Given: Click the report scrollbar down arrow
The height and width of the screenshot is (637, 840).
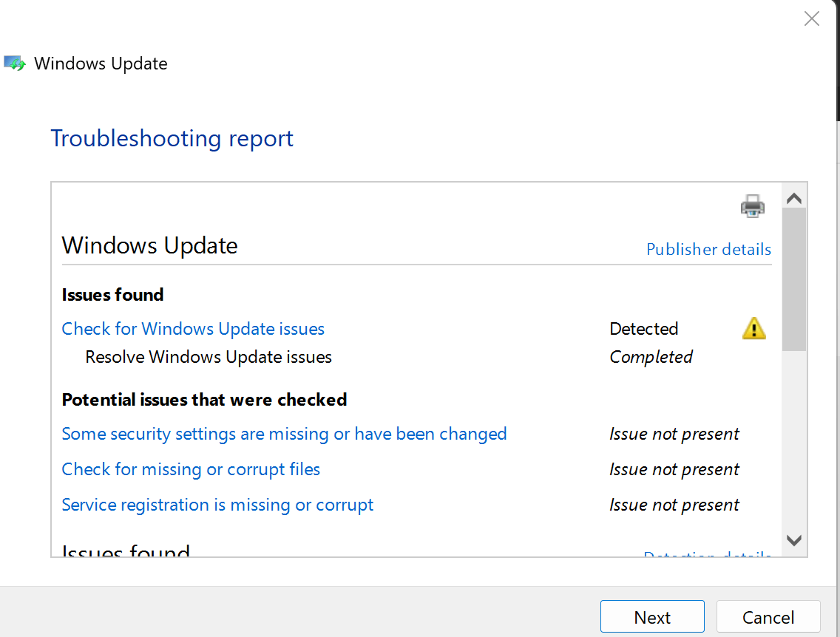Looking at the screenshot, I should coord(794,540).
